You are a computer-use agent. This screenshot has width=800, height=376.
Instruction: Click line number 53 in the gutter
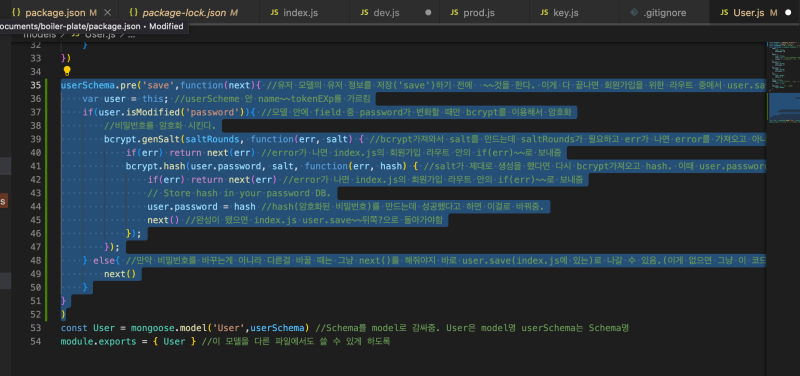pyautogui.click(x=36, y=328)
